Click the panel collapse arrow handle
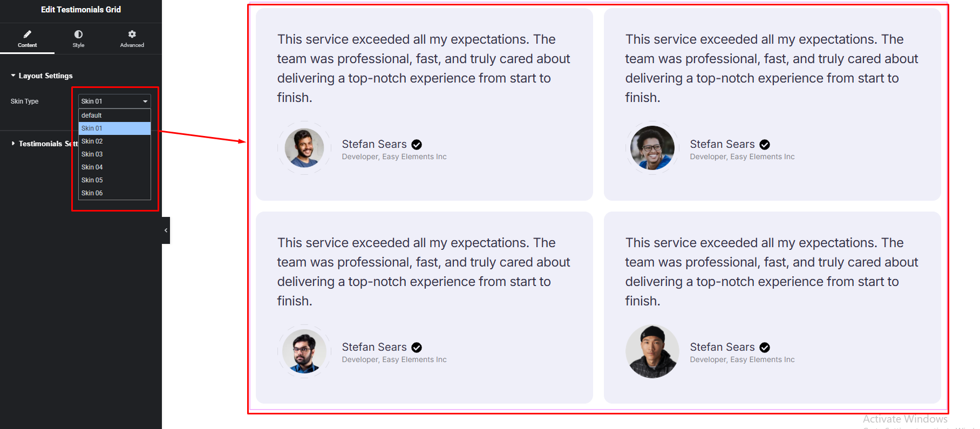 tap(166, 230)
